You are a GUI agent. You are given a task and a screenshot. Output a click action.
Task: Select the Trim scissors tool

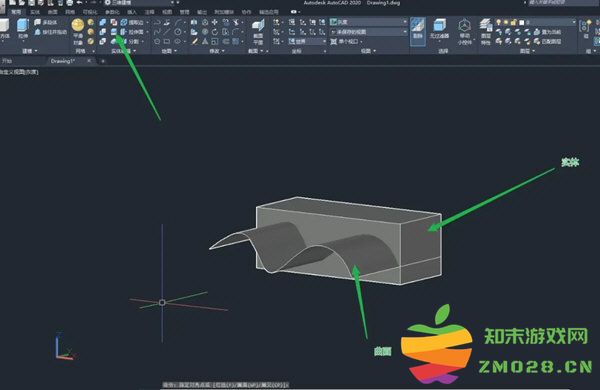point(236,23)
